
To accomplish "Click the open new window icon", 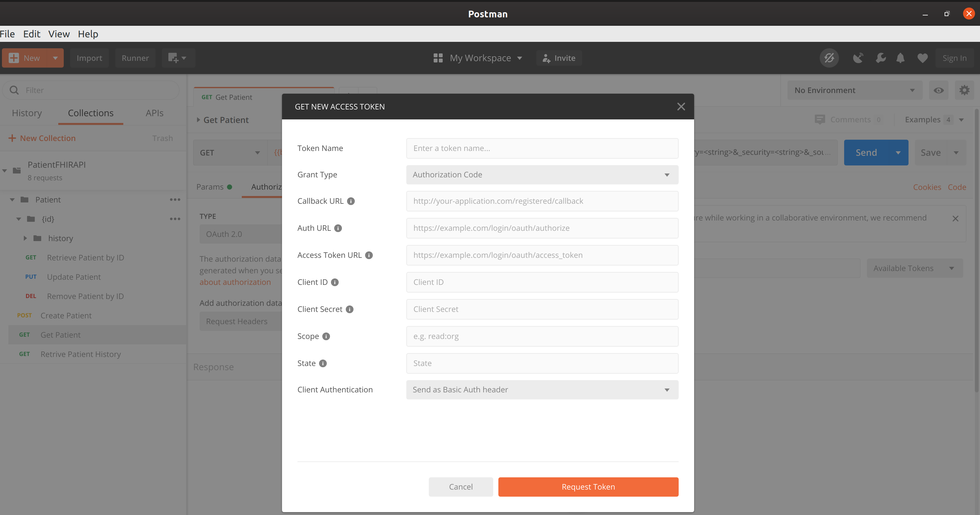I will pos(178,58).
